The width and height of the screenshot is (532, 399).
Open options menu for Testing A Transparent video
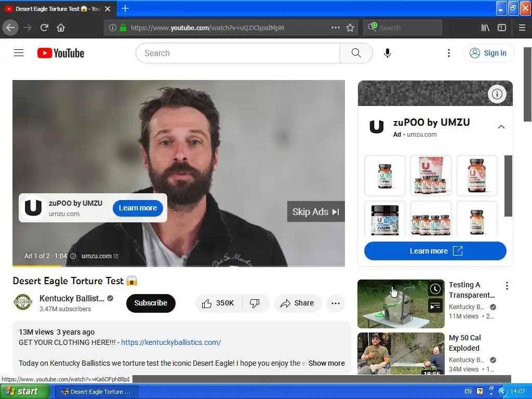507,286
